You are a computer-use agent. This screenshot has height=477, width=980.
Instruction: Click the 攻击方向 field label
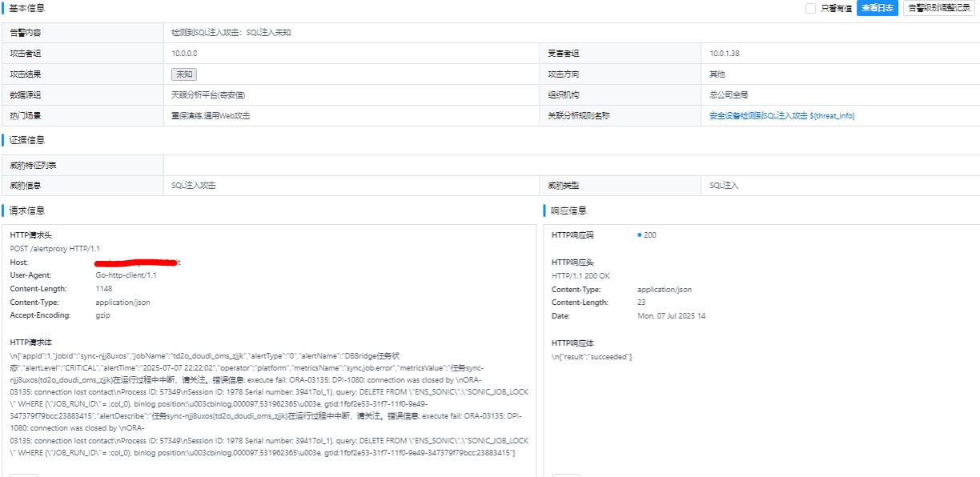click(563, 74)
